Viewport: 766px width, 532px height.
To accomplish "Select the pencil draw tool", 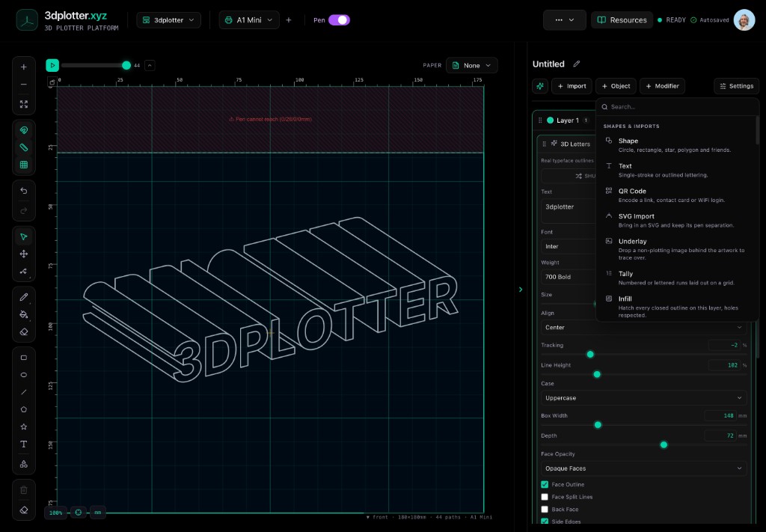I will 23,297.
